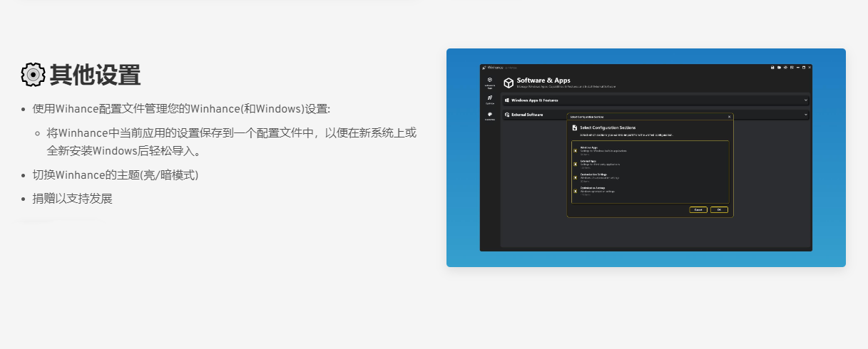The image size is (868, 349).
Task: Click the External Software section header
Action: (655, 115)
